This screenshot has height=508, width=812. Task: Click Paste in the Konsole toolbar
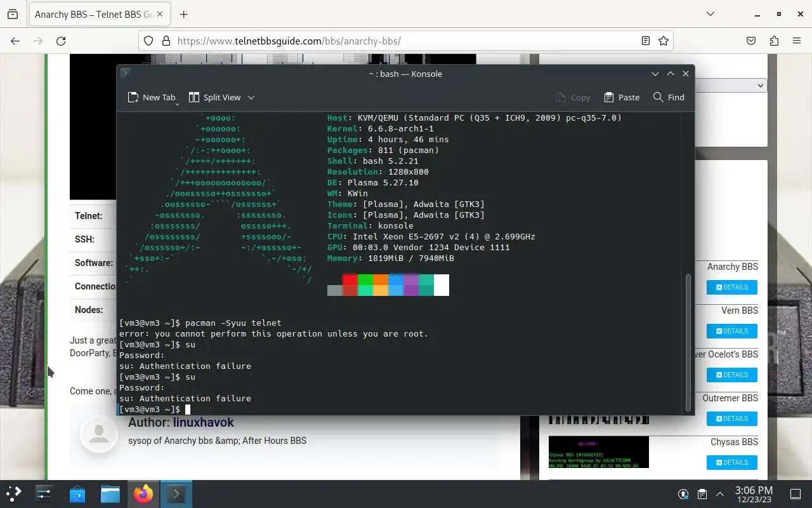[x=622, y=97]
